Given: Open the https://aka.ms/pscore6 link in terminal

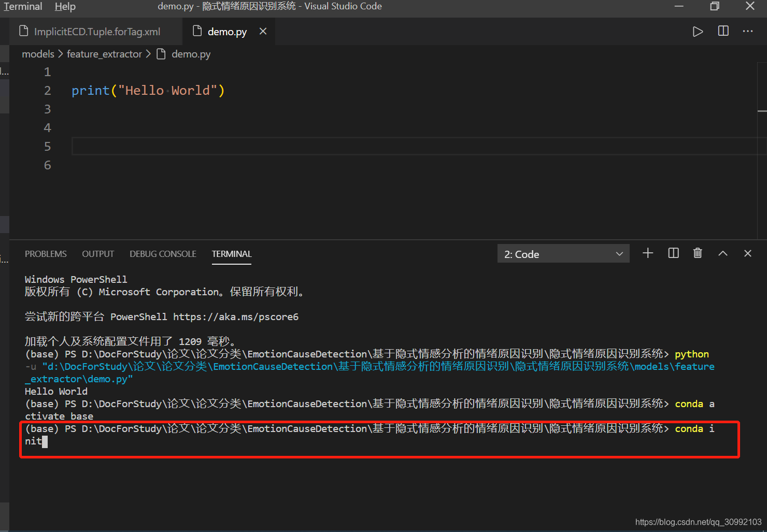Looking at the screenshot, I should tap(236, 317).
